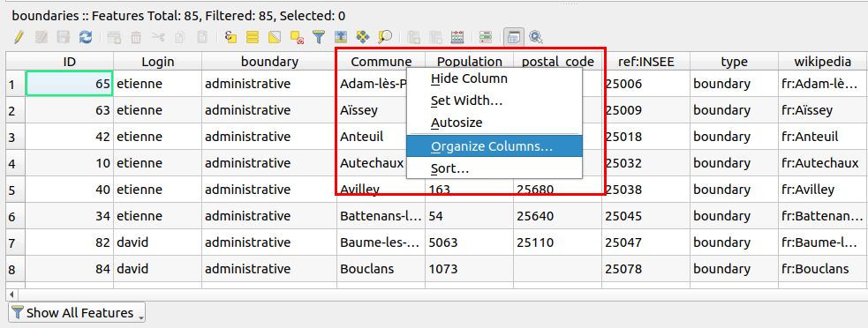Click the delete selected features trash icon
Viewport: 868px width, 328px height.
[x=136, y=37]
